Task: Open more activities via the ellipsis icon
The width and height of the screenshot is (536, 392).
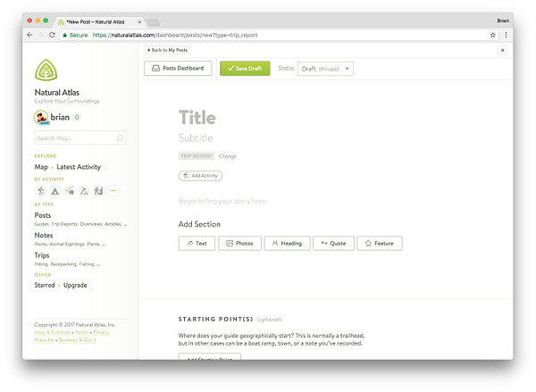Action: click(x=113, y=190)
